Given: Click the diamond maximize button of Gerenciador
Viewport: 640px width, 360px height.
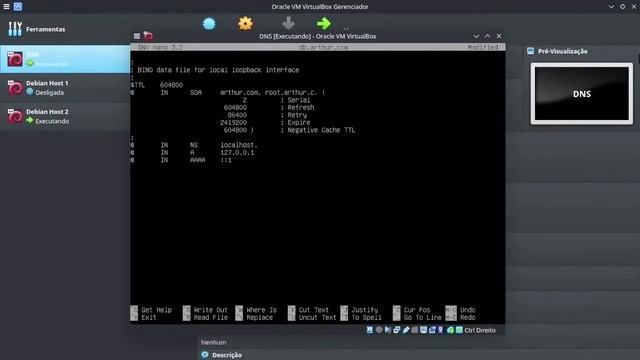Looking at the screenshot, I should coord(622,7).
